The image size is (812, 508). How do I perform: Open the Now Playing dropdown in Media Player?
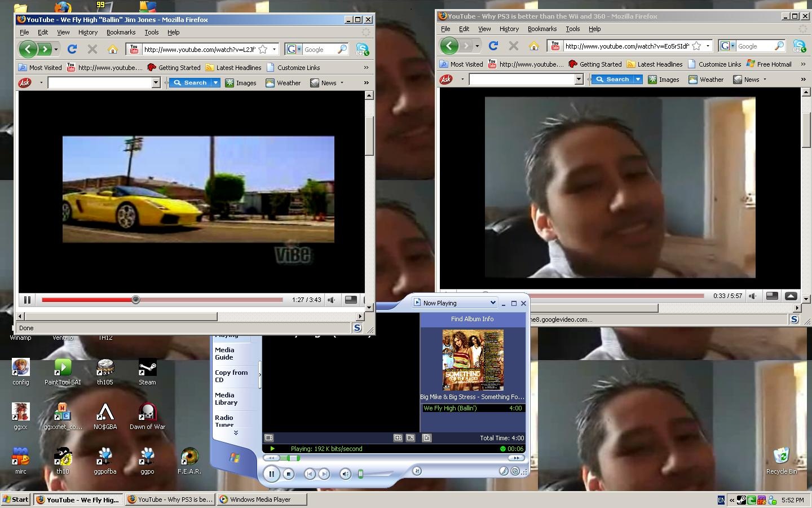point(455,303)
